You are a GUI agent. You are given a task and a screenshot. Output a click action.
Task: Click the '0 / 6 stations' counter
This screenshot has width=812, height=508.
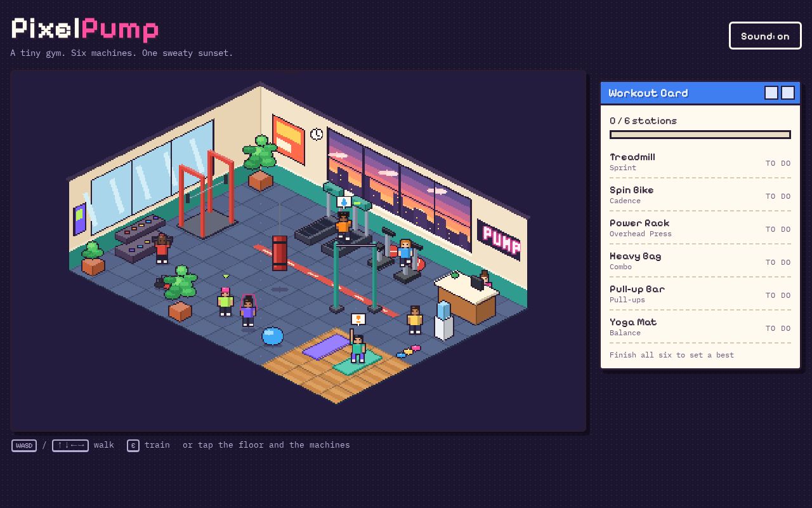(643, 121)
